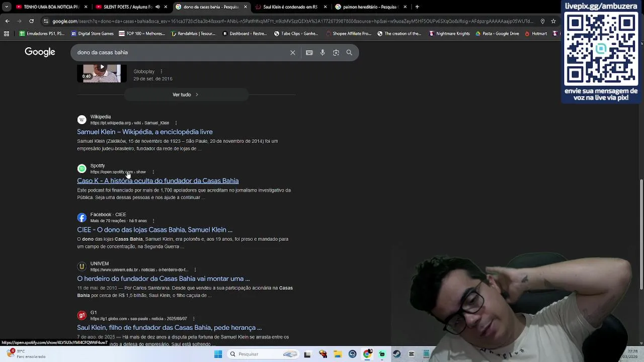The height and width of the screenshot is (362, 644).
Task: Open more options for G1 result
Action: 193,319
